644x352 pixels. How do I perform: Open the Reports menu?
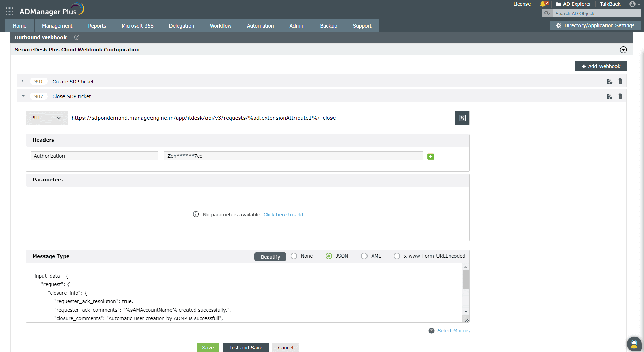click(x=97, y=25)
